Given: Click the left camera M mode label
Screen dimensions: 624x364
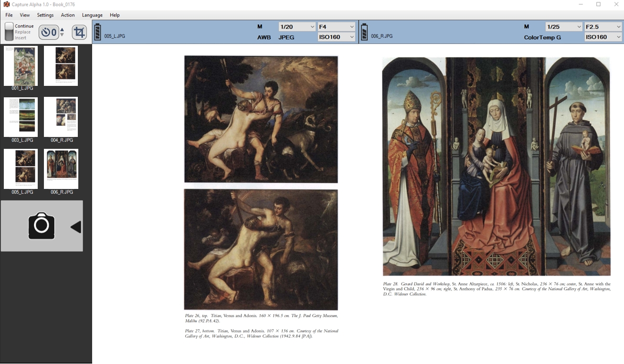Looking at the screenshot, I should pos(260,27).
